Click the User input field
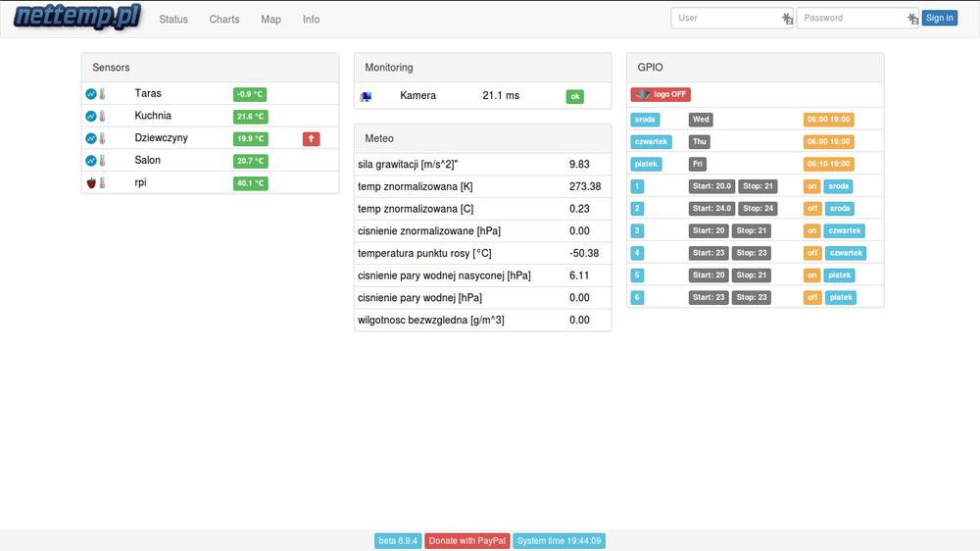 point(732,18)
